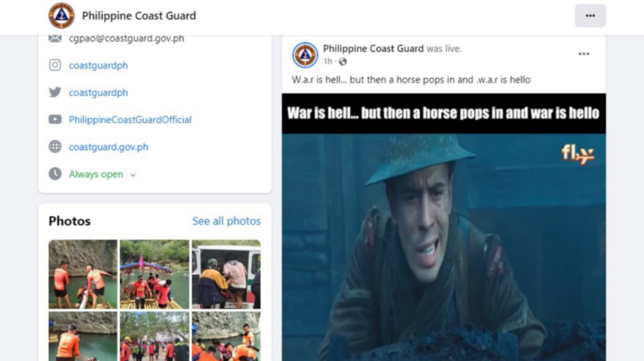
Task: Open the page header three-dots menu
Action: tap(590, 16)
